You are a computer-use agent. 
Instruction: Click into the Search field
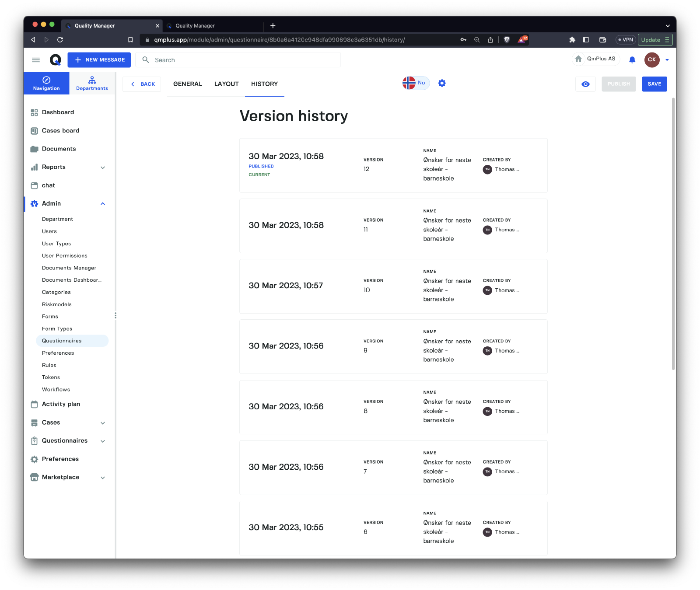coord(245,60)
